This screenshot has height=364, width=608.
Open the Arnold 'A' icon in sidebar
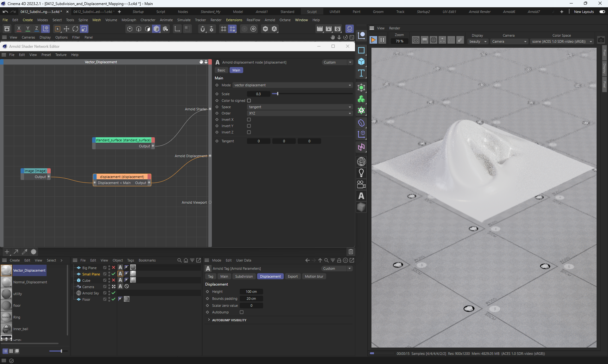click(x=361, y=196)
